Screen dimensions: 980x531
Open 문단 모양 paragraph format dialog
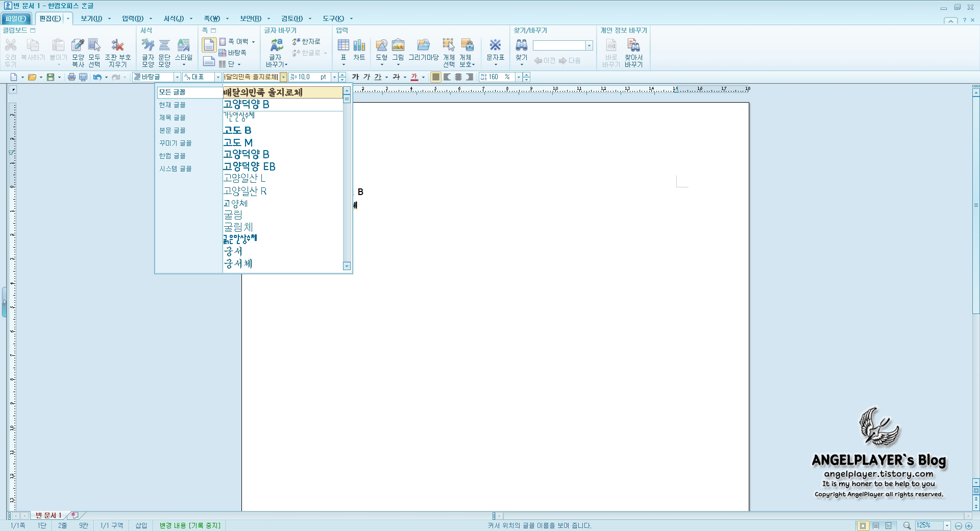point(164,52)
